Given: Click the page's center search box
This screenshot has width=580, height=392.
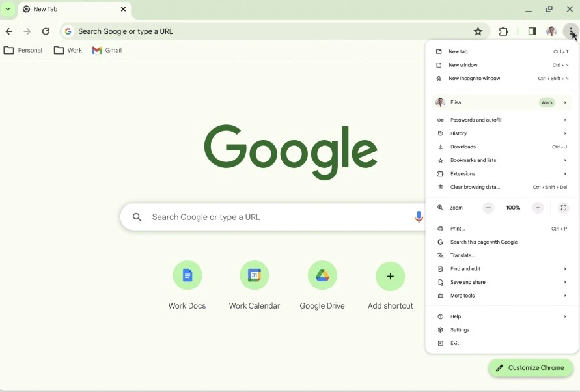Looking at the screenshot, I should coord(273,217).
